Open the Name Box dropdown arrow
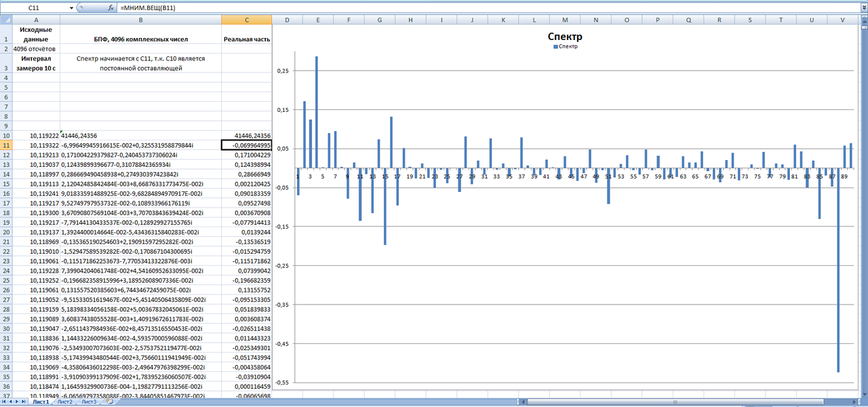Image resolution: width=868 pixels, height=407 pixels. [x=71, y=7]
